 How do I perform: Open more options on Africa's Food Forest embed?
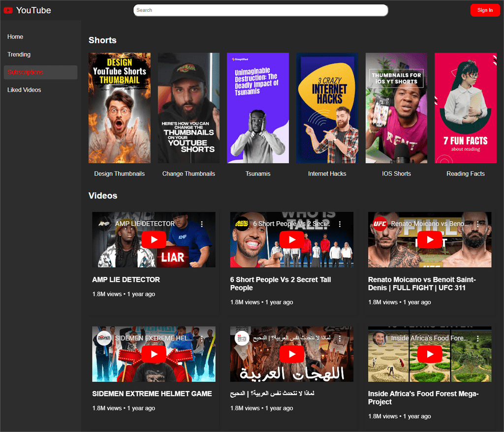(x=478, y=338)
